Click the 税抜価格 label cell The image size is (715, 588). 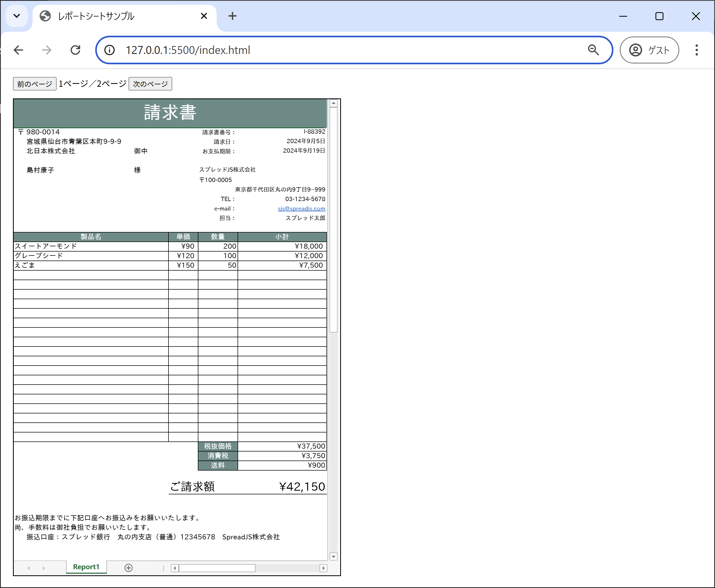(218, 446)
